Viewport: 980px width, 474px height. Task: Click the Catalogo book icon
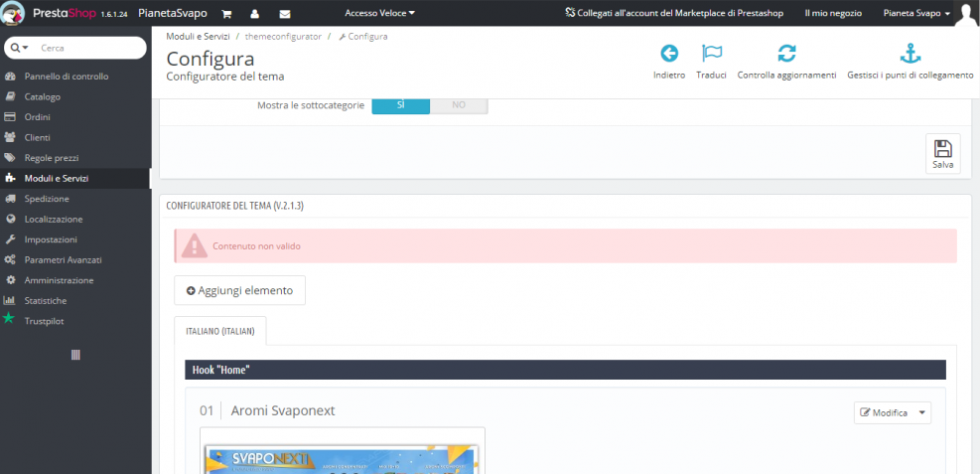coord(9,97)
